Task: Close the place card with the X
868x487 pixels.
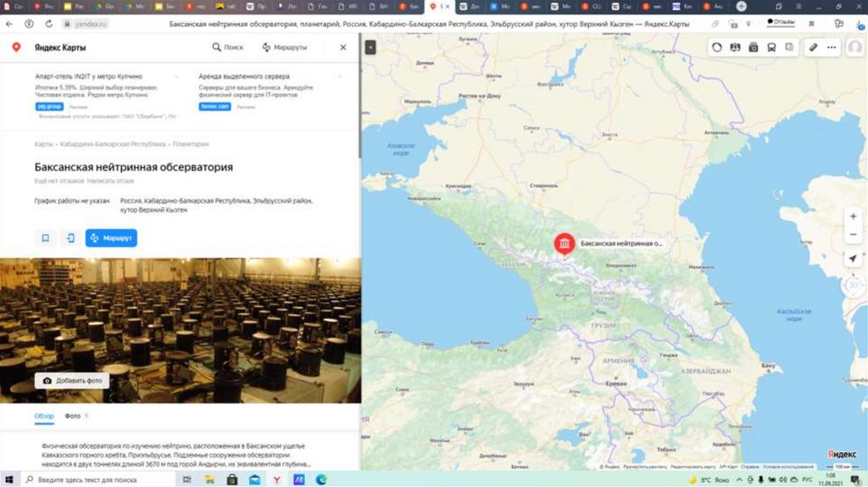Action: [x=343, y=48]
